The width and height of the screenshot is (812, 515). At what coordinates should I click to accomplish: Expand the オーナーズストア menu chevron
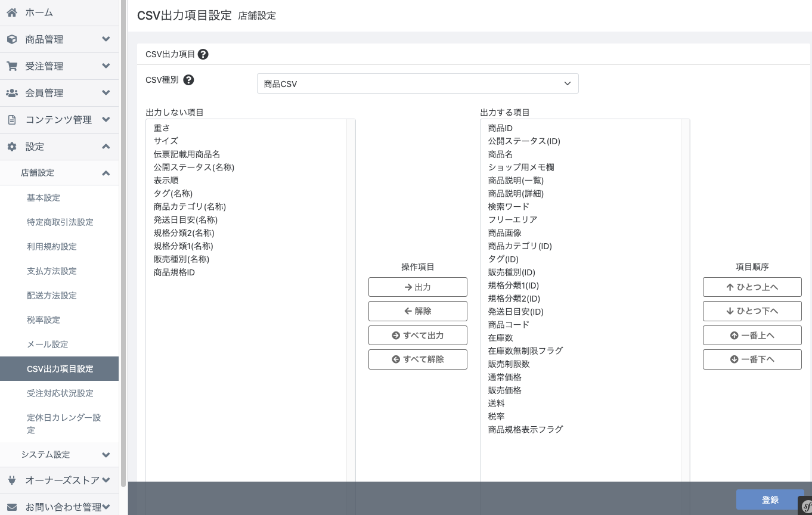pyautogui.click(x=106, y=480)
